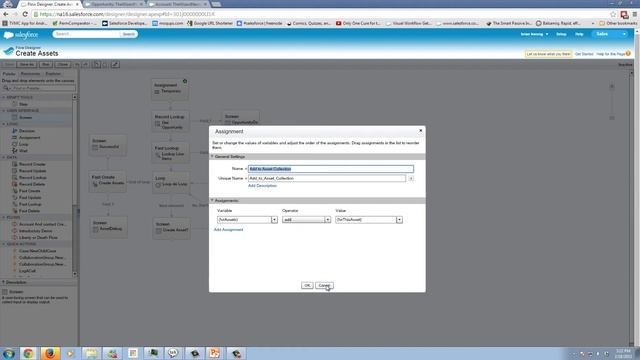This screenshot has height=360, width=640.
Task: Open the Chrome icon on taskbar
Action: point(28,353)
